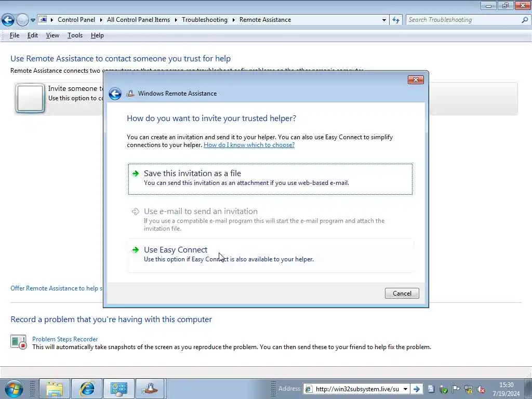
Task: Choose Use Easy Connect option
Action: pos(270,255)
